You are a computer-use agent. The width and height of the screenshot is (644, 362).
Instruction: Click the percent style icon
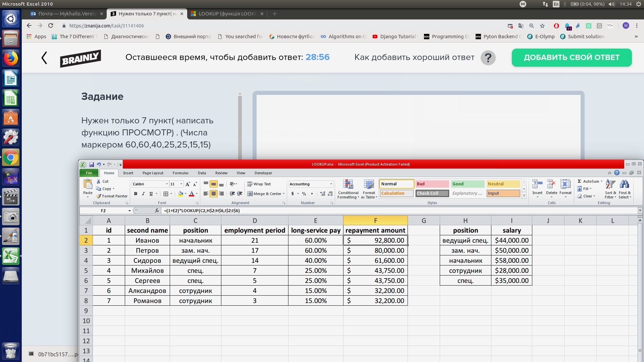click(x=304, y=194)
